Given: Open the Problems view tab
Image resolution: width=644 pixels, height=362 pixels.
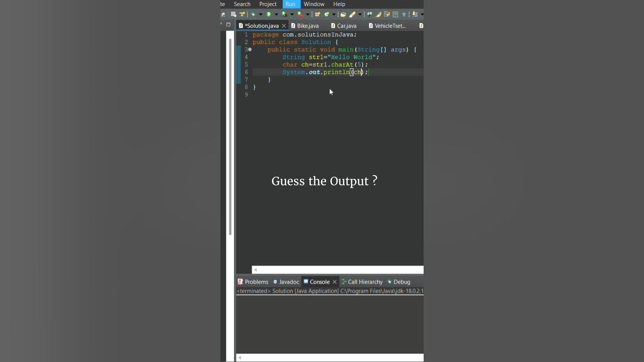Looking at the screenshot, I should (253, 282).
